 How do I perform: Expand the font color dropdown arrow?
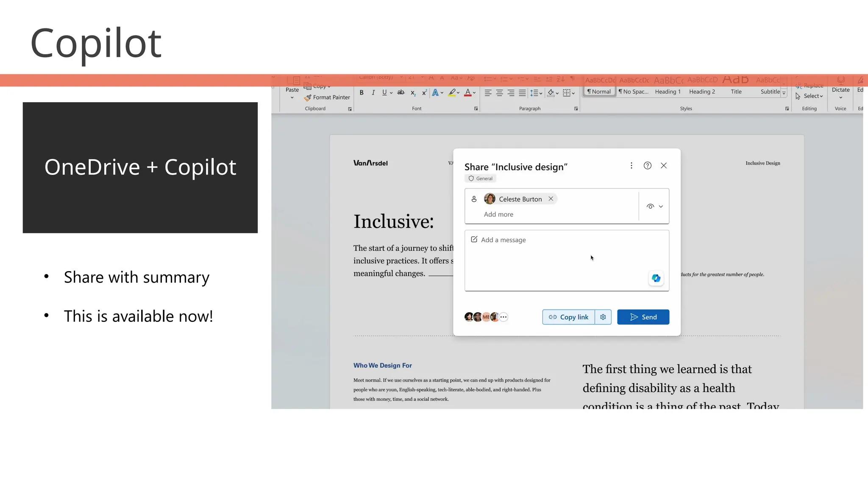click(x=474, y=93)
